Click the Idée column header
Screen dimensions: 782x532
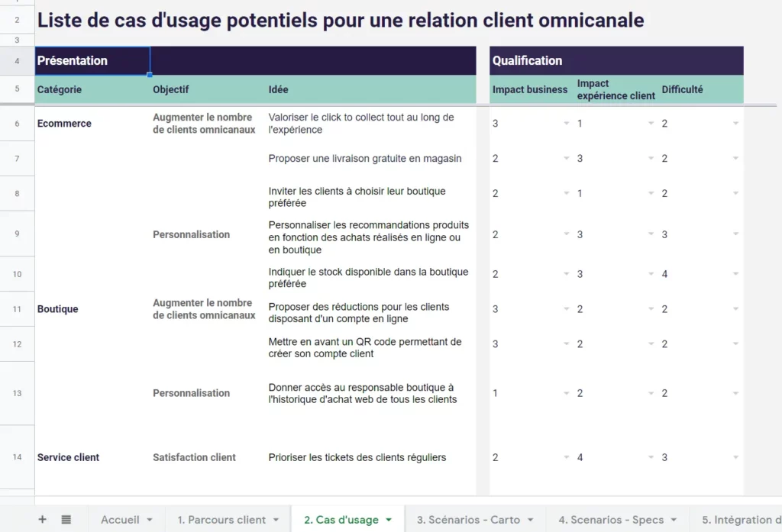[371, 89]
